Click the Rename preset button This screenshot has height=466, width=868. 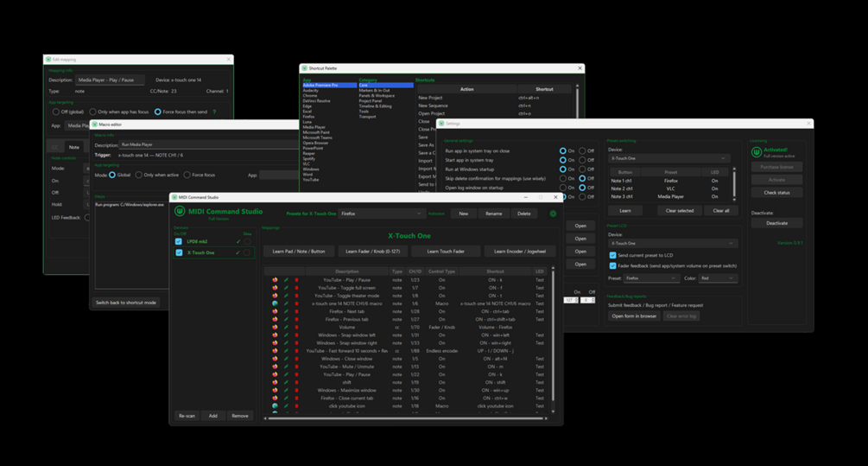point(494,214)
